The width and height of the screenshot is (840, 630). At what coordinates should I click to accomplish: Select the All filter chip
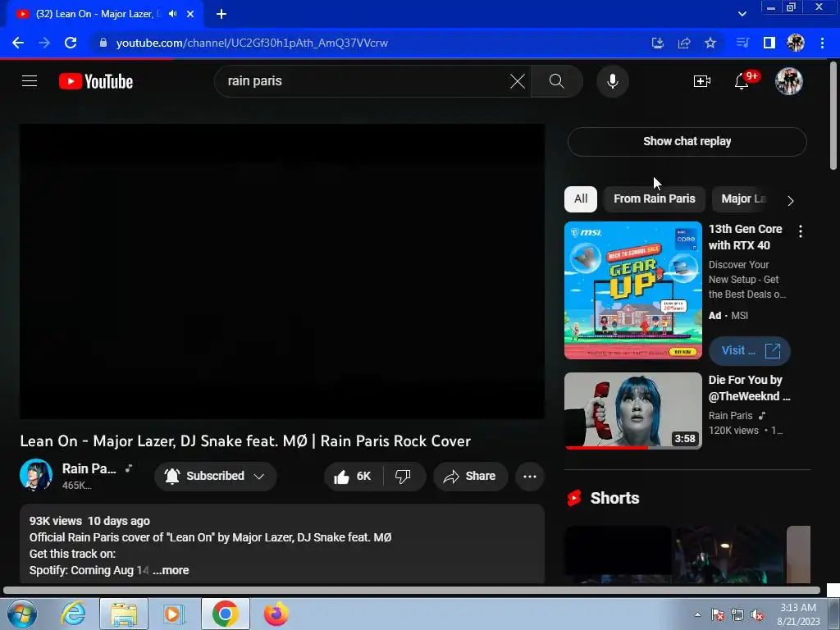[581, 199]
